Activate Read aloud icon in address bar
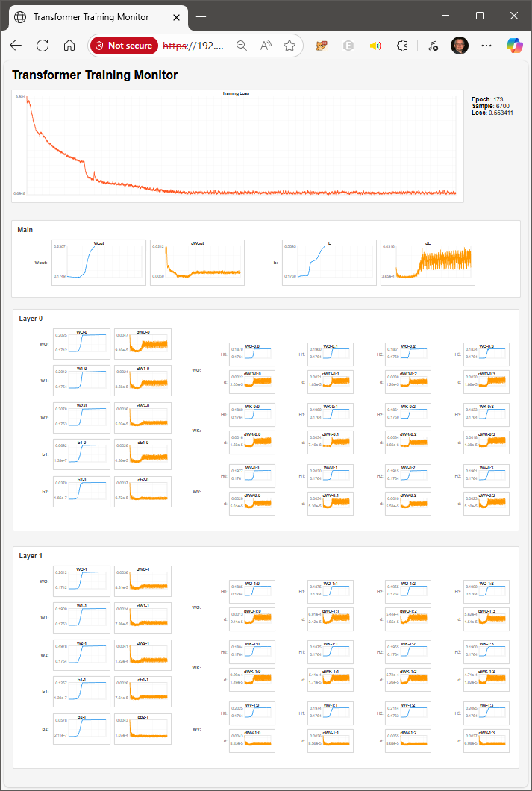The height and width of the screenshot is (791, 532). [x=266, y=46]
